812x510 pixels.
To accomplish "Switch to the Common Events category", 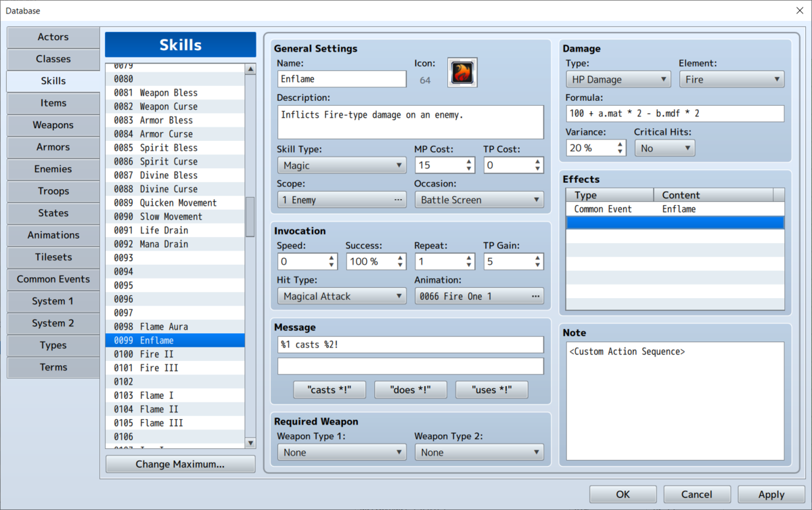I will click(x=53, y=279).
